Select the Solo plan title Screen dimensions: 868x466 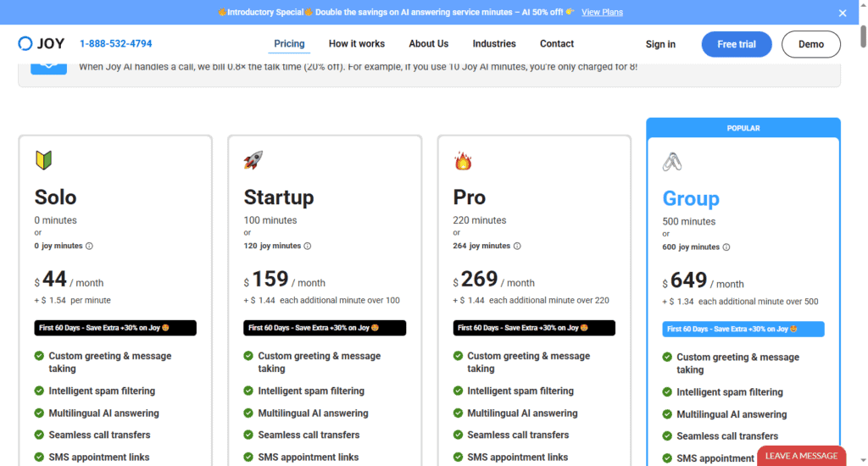(55, 197)
